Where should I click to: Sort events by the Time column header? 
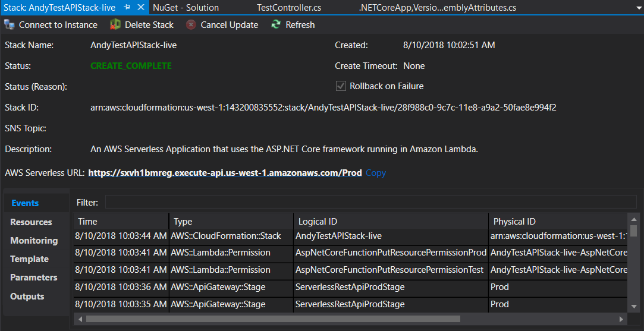87,222
